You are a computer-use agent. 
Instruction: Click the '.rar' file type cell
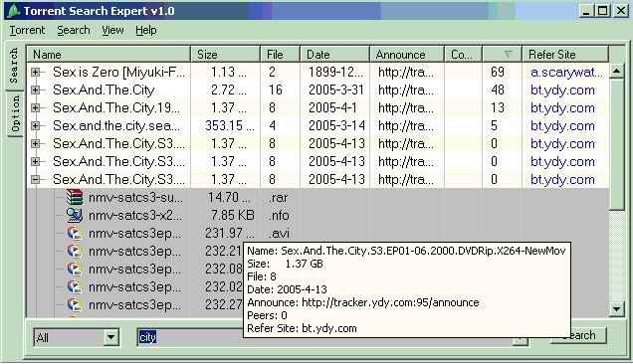point(278,197)
